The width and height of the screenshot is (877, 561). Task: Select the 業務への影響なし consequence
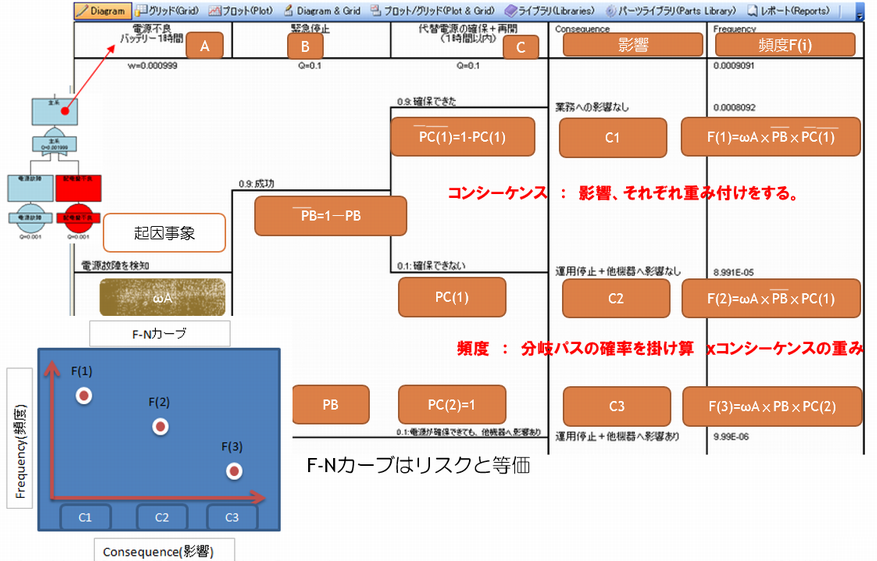pos(592,107)
